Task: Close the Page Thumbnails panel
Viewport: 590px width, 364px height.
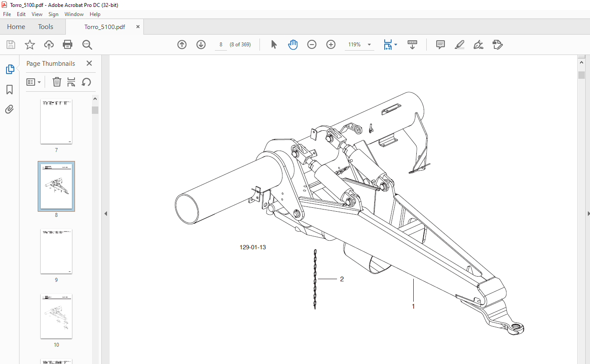Action: pos(89,63)
